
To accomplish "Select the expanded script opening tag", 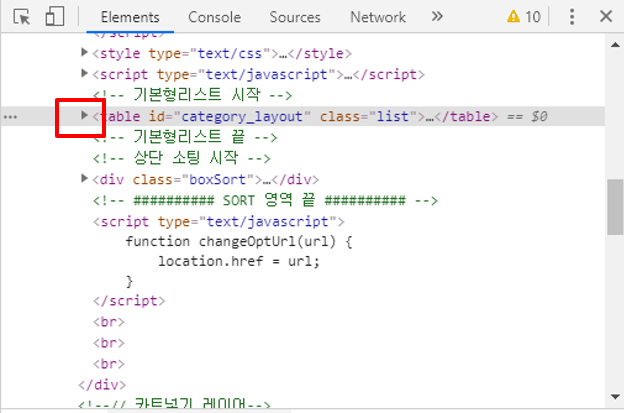I will point(218,222).
